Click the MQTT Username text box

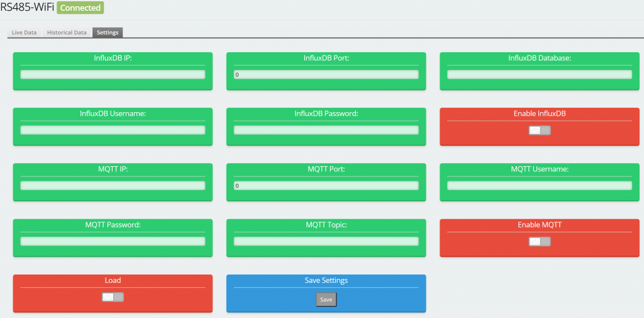[x=539, y=186]
